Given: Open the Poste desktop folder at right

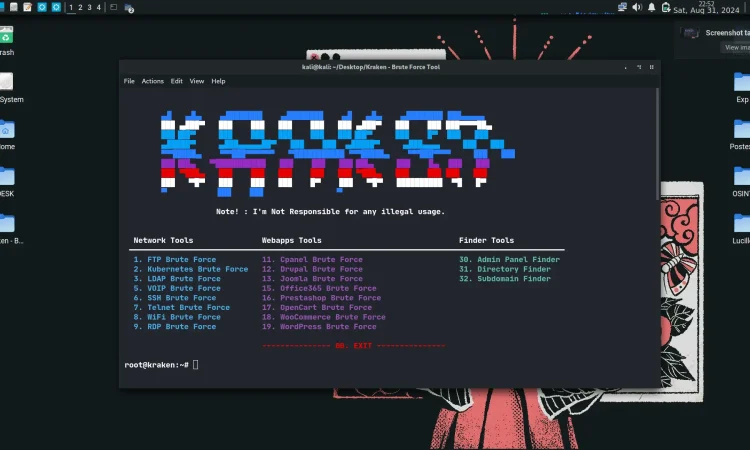Looking at the screenshot, I should click(x=740, y=135).
